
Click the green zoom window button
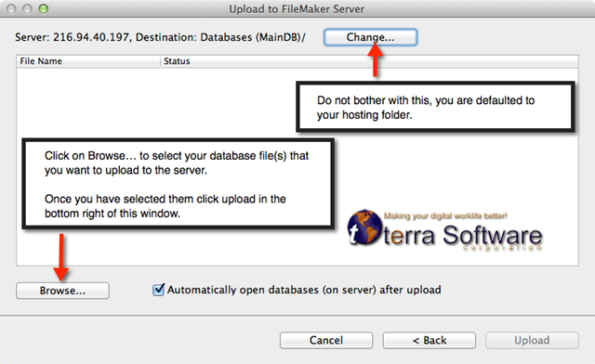[x=44, y=8]
